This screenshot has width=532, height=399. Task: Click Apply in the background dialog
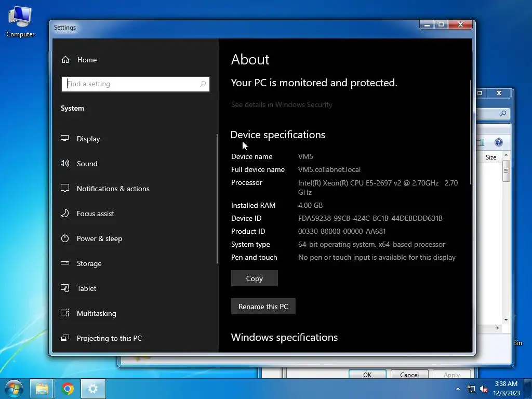click(451, 375)
